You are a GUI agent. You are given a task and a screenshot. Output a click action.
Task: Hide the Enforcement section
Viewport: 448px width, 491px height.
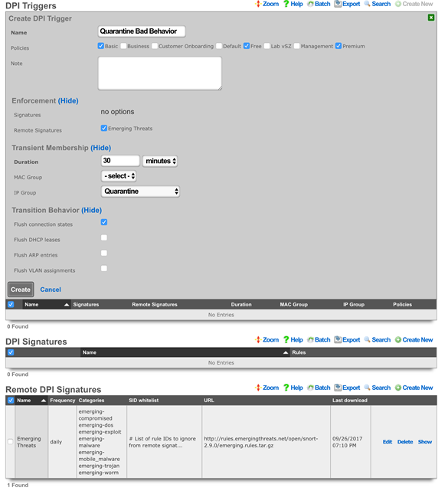click(68, 101)
